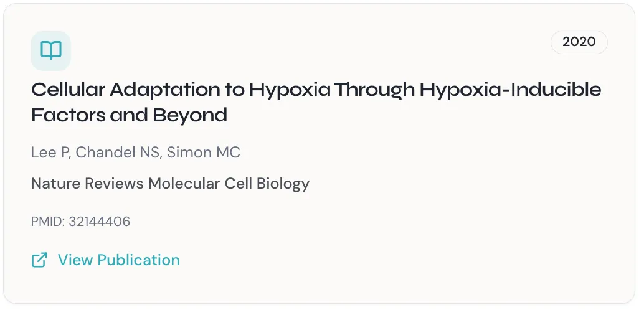Open the View Publication link

[x=118, y=260]
